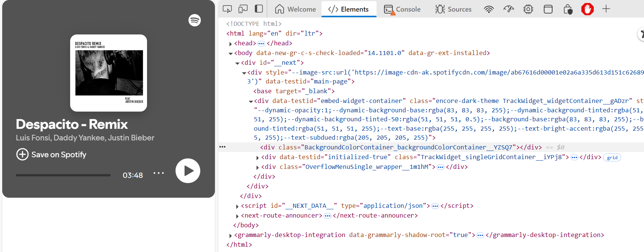Click the ellipsis in the __NEXT_DATA__ script row

[x=435, y=206]
